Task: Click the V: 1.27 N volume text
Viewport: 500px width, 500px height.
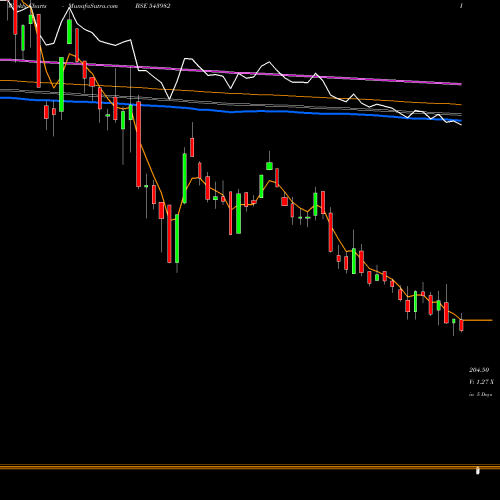Action: coord(481,382)
